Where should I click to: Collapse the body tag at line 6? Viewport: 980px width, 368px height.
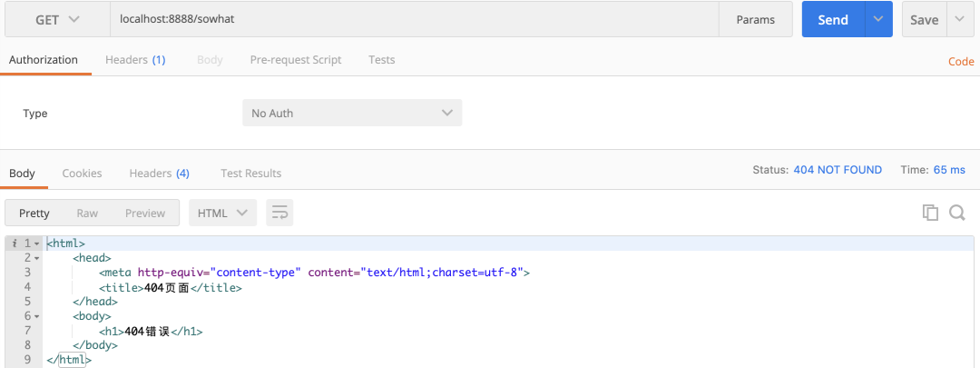37,316
